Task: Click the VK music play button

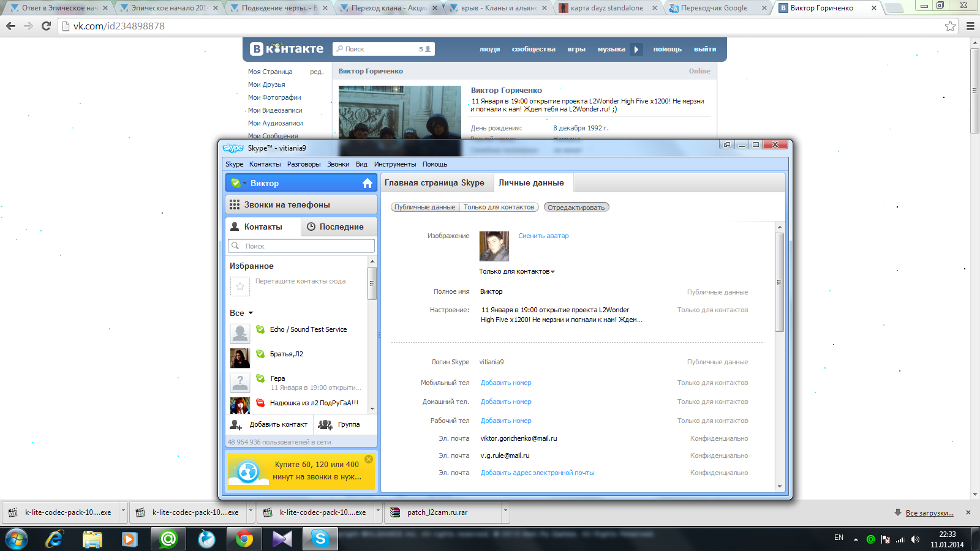Action: [x=636, y=49]
